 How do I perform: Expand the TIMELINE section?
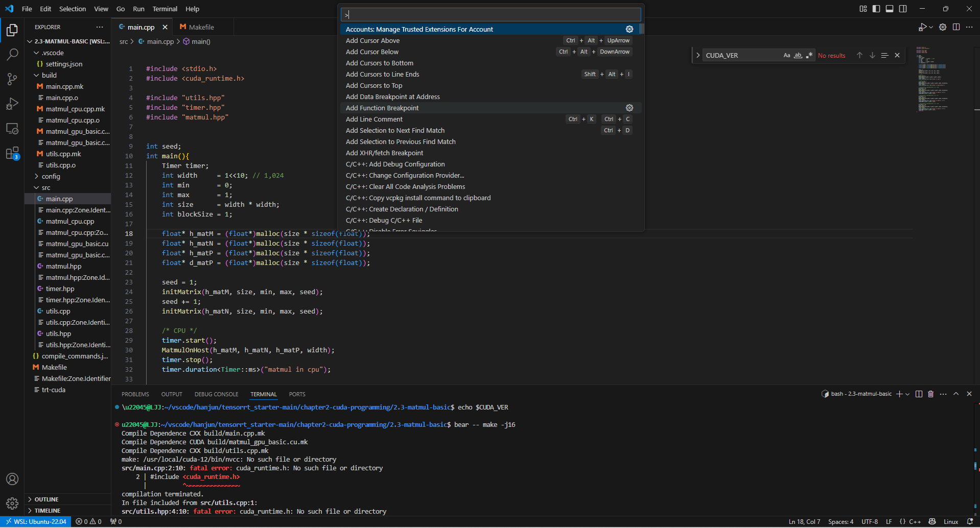pos(68,511)
